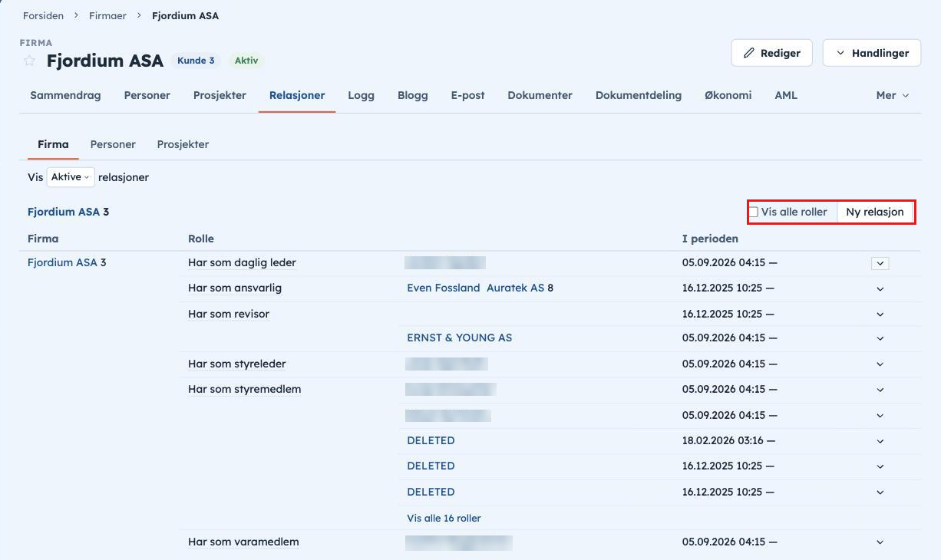Viewport: 941px width, 560px height.
Task: Open the chevron menu on the Even Fossland row
Action: tap(880, 289)
